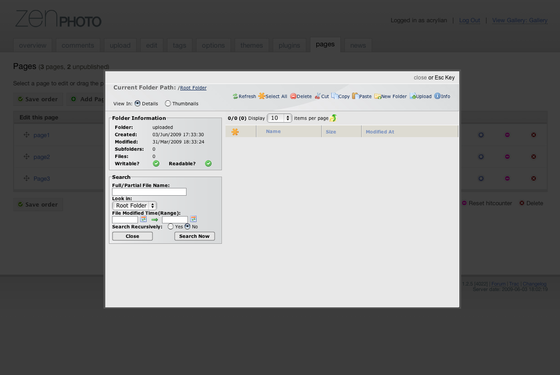This screenshot has width=560, height=375.
Task: Click the Forum link in the footer
Action: [498, 284]
